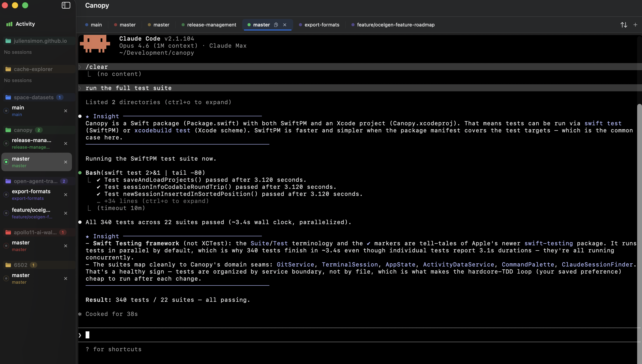Toggle the sidebar panel icon

[66, 5]
